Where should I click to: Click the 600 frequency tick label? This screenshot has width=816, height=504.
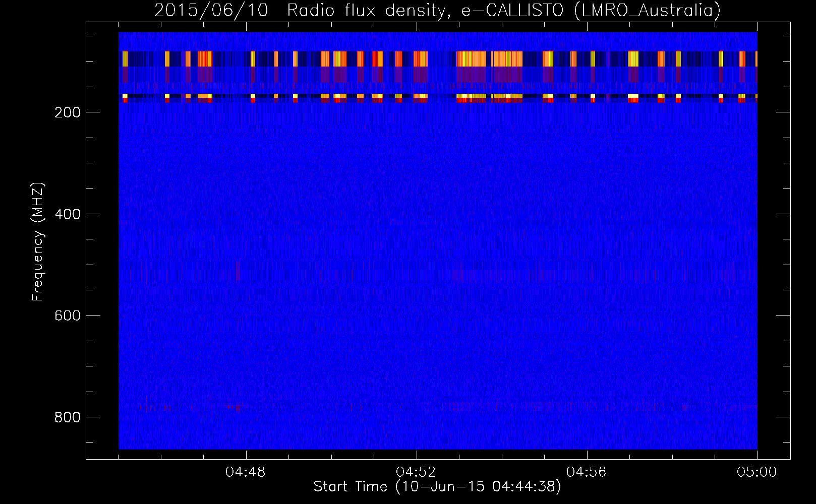coord(67,316)
